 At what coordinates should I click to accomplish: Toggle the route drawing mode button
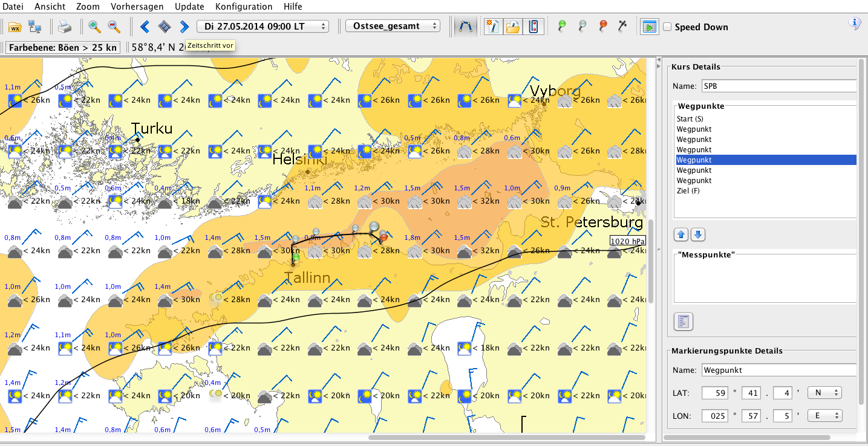465,27
